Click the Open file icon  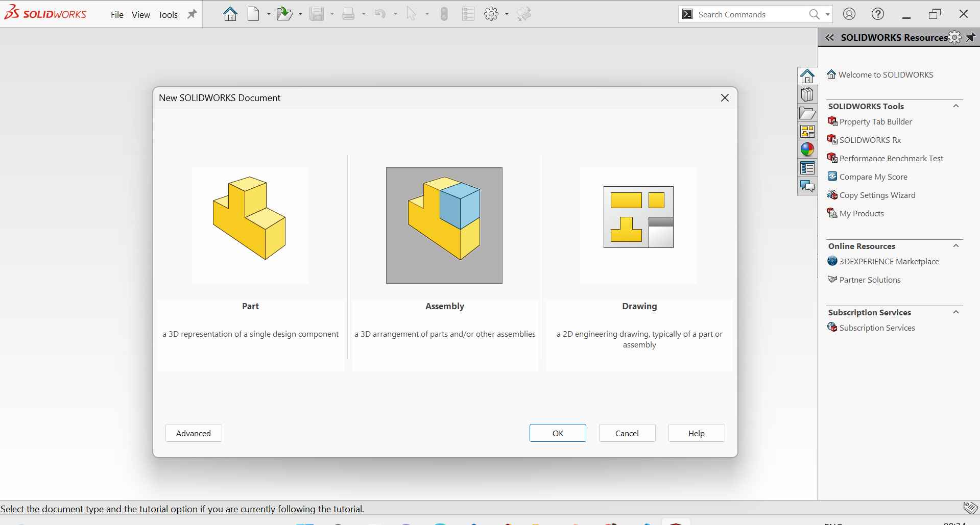[x=284, y=14]
